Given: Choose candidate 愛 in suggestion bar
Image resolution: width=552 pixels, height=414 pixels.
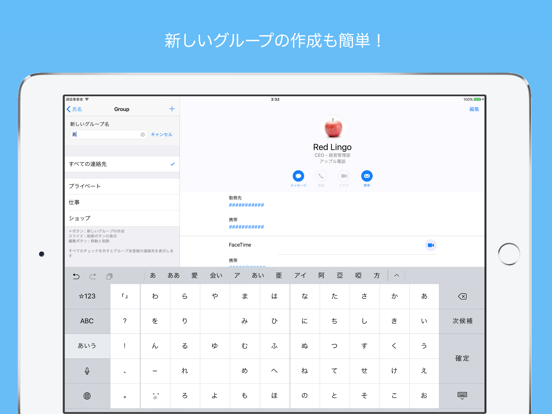Looking at the screenshot, I should point(194,276).
